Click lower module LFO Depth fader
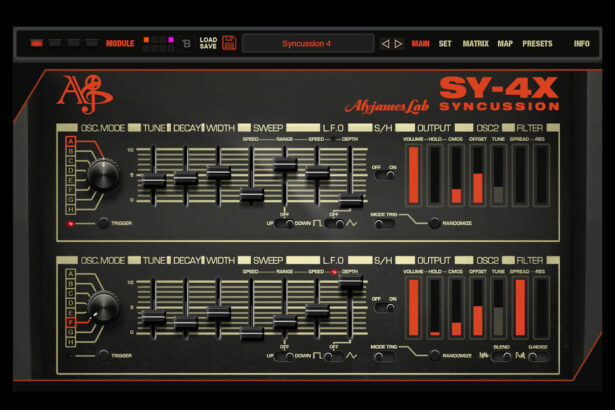The image size is (615, 410). (x=351, y=281)
